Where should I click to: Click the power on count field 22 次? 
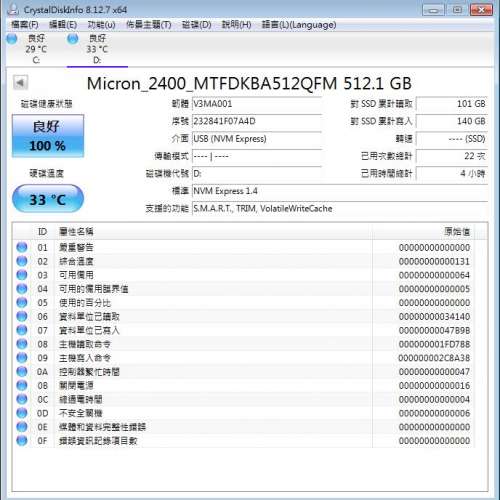[x=452, y=156]
